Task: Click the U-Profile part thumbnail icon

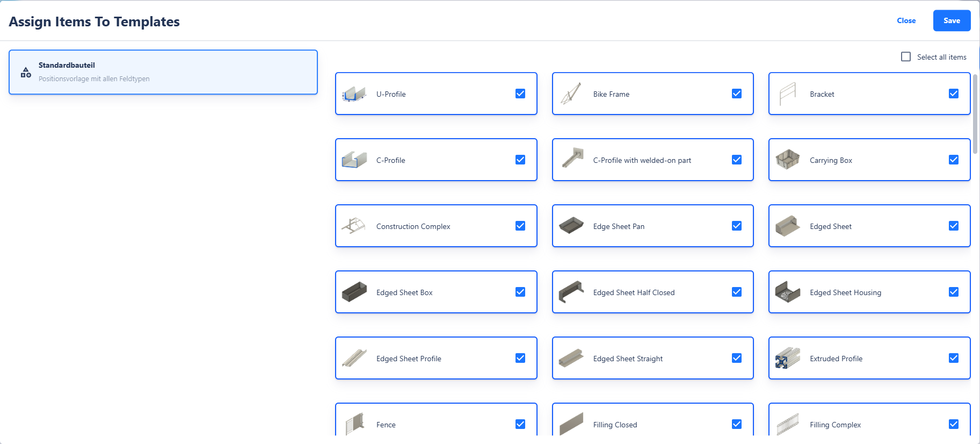Action: (354, 94)
